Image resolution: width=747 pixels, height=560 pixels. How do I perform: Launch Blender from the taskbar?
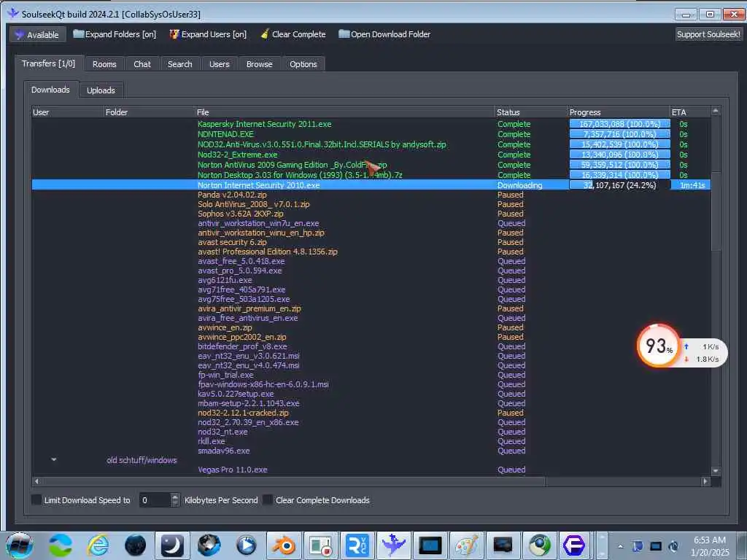pyautogui.click(x=284, y=545)
